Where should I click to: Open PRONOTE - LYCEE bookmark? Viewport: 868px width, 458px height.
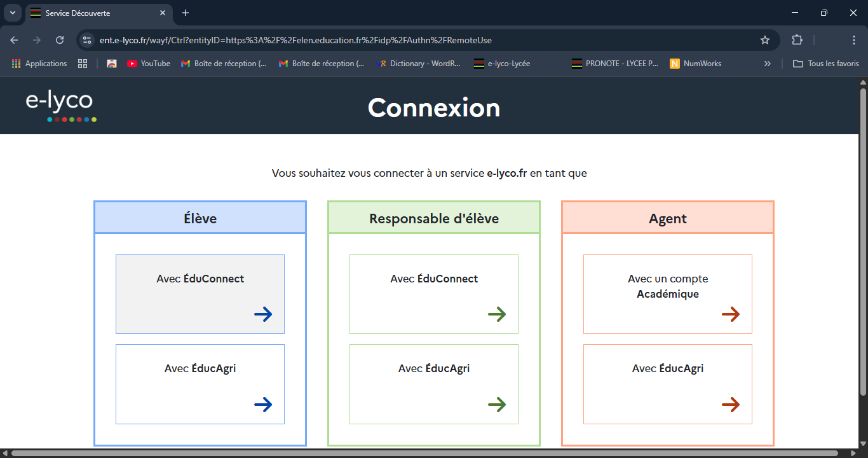(x=615, y=64)
